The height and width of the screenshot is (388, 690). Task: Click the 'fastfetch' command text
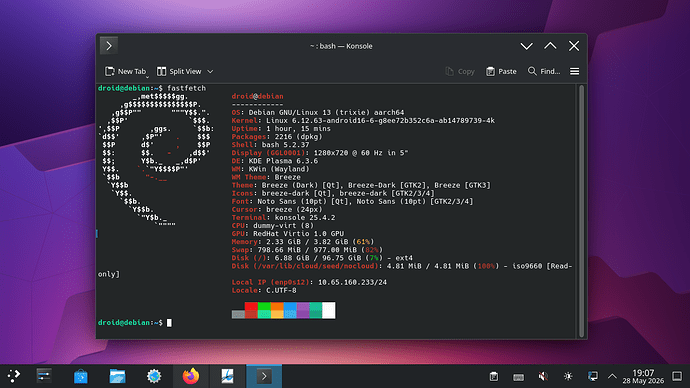187,88
